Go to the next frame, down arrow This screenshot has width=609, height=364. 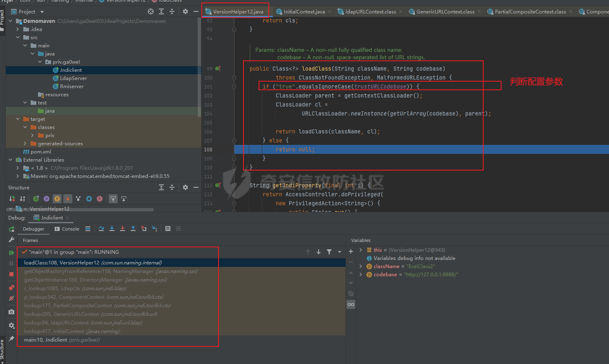[x=319, y=252]
